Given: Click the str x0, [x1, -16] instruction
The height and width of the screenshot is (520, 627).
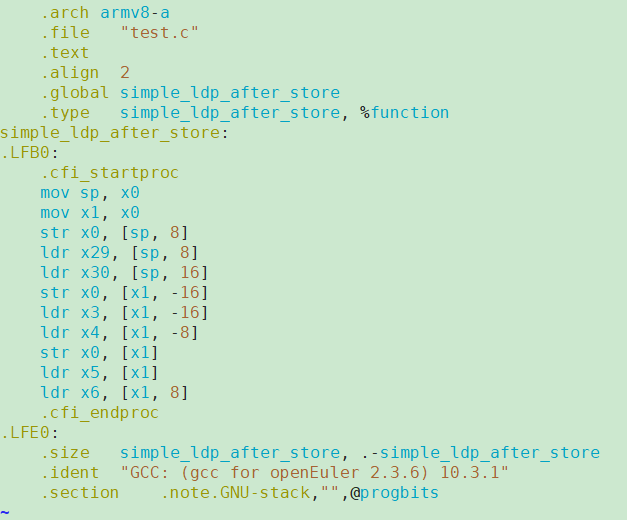Looking at the screenshot, I should coord(124,293).
